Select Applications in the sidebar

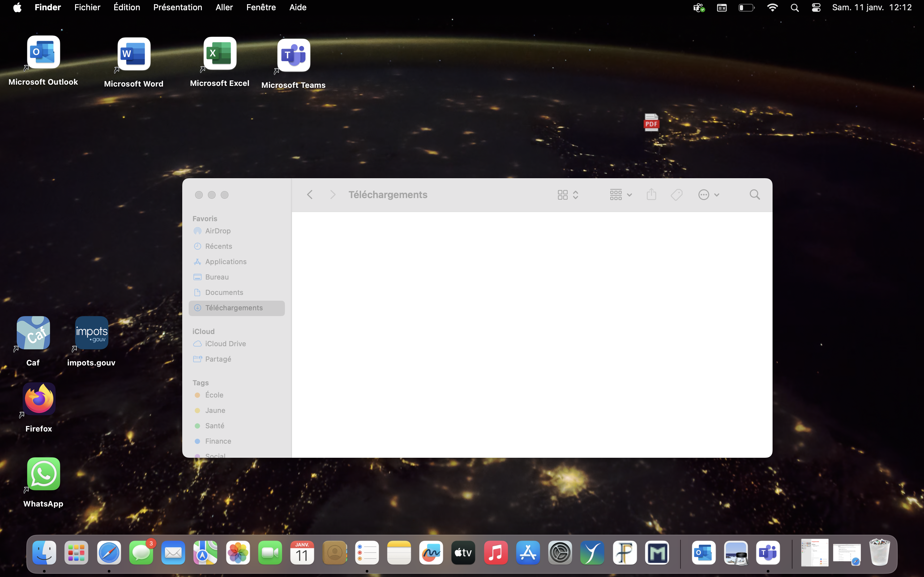click(226, 261)
